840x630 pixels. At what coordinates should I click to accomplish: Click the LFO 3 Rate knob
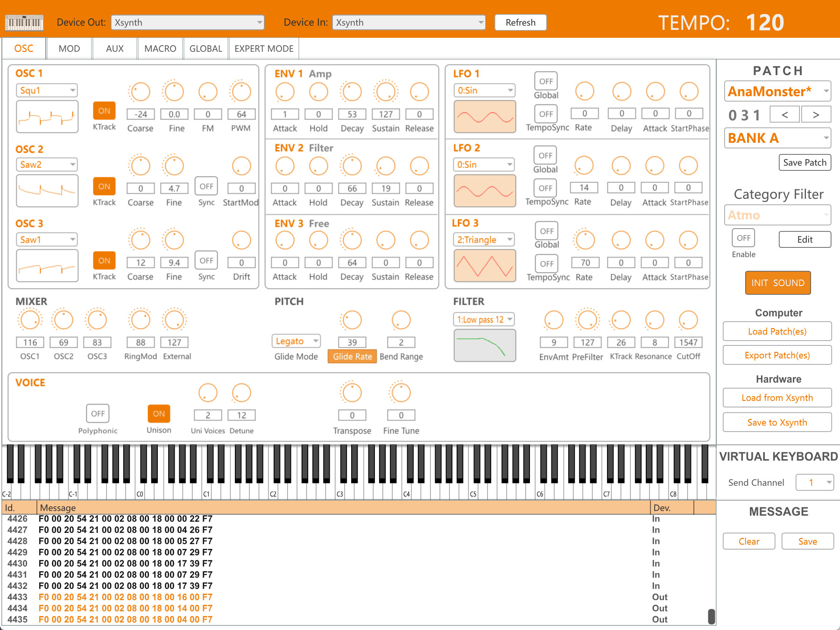pyautogui.click(x=585, y=240)
